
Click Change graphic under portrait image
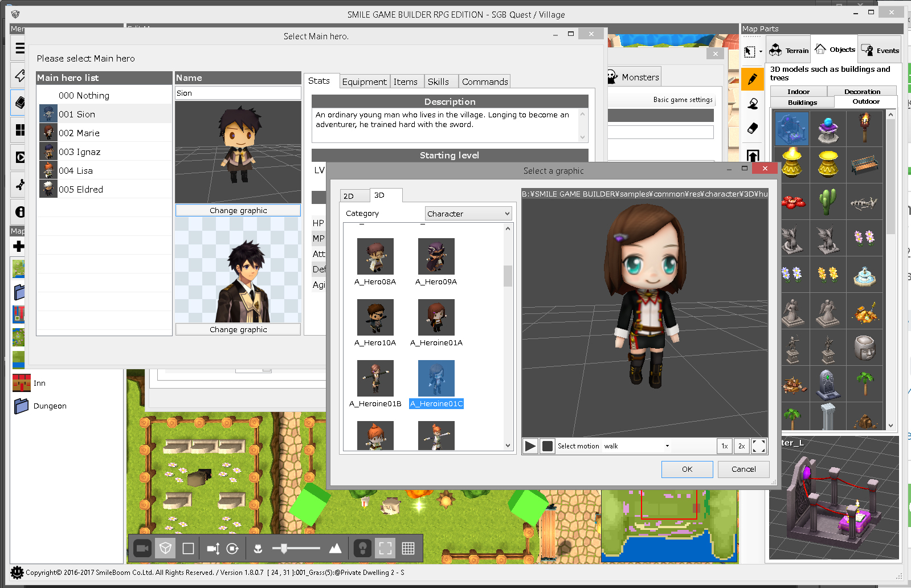coord(238,329)
